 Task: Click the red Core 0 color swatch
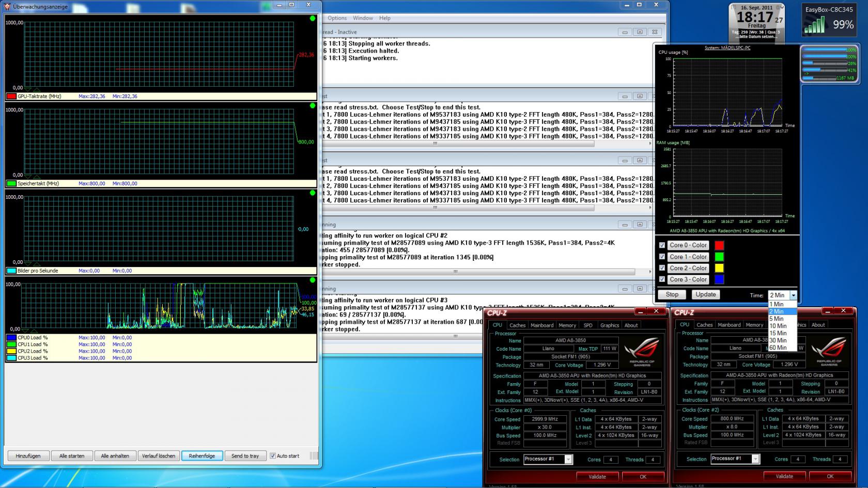719,245
